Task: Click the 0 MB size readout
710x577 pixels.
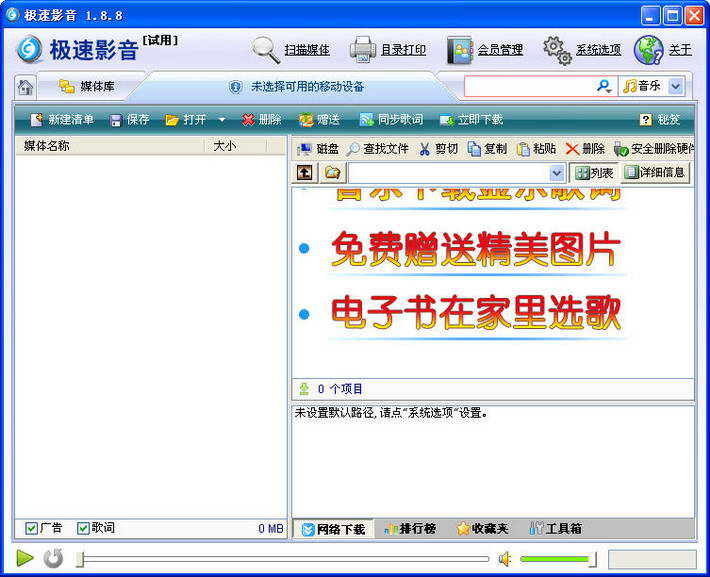Action: (271, 529)
